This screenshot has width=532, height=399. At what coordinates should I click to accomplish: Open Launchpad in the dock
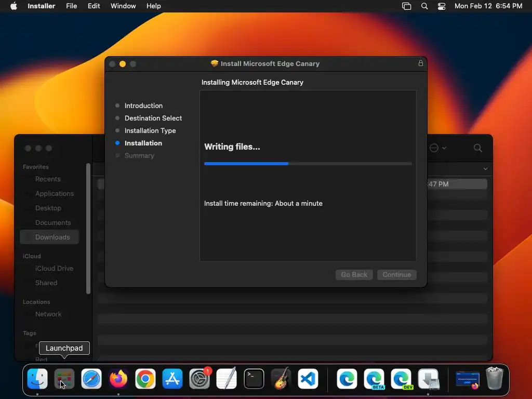[64, 379]
